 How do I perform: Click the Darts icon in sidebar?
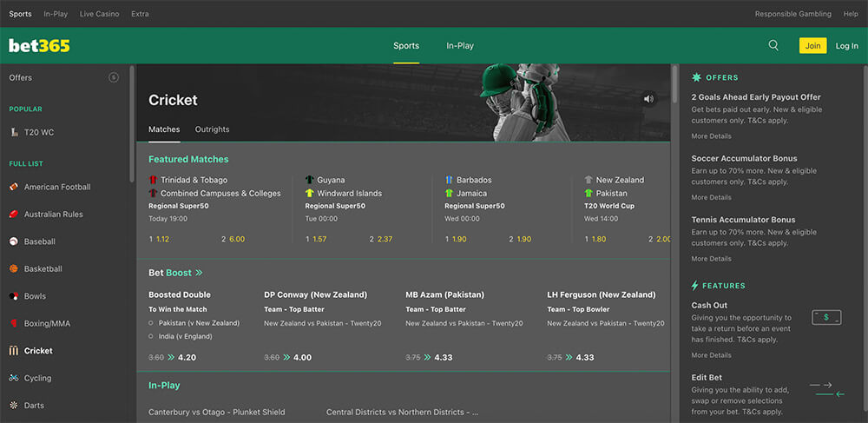pyautogui.click(x=14, y=406)
